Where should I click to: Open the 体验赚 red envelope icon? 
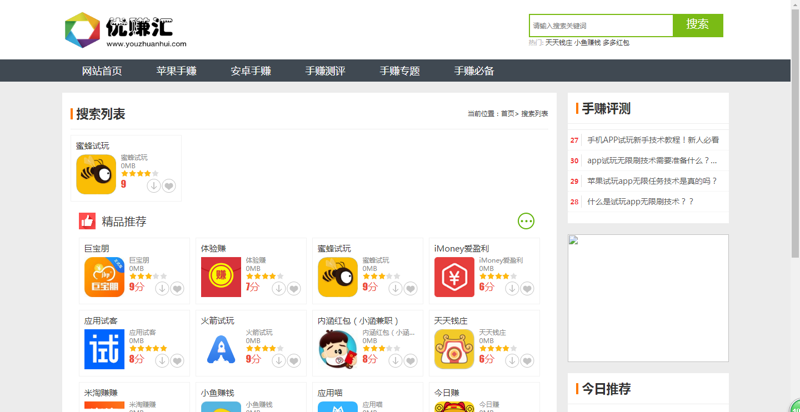221,277
